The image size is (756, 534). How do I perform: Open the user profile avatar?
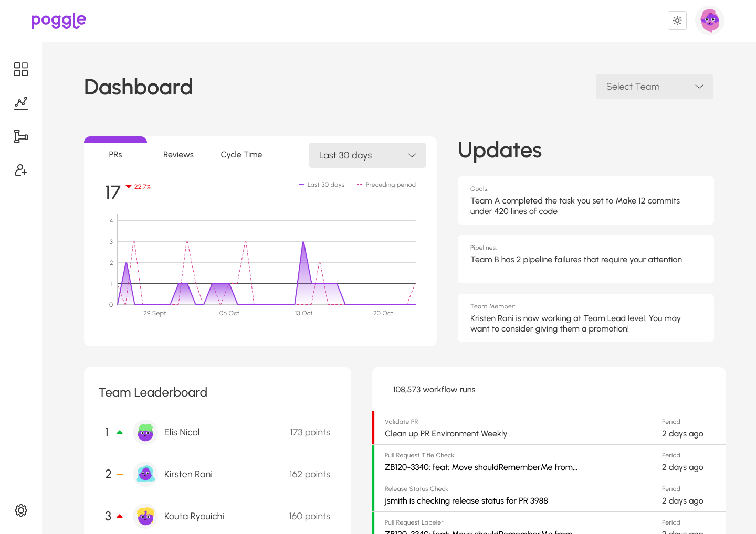[709, 21]
